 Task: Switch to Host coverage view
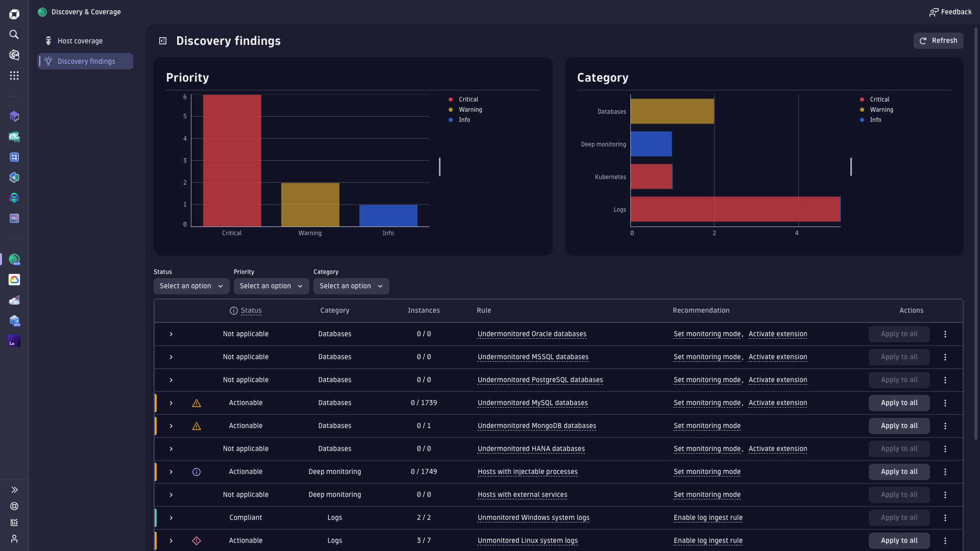pyautogui.click(x=79, y=41)
